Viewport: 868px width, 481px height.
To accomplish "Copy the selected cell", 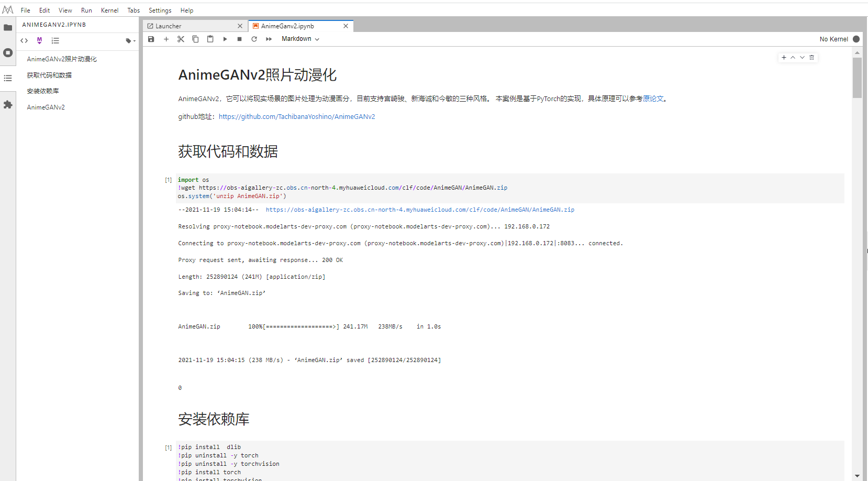I will [x=195, y=39].
